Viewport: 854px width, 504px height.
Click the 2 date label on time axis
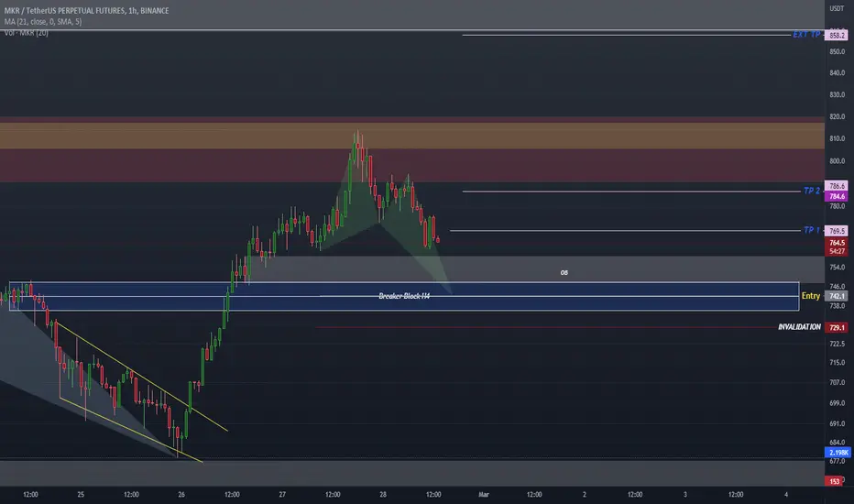pyautogui.click(x=585, y=495)
